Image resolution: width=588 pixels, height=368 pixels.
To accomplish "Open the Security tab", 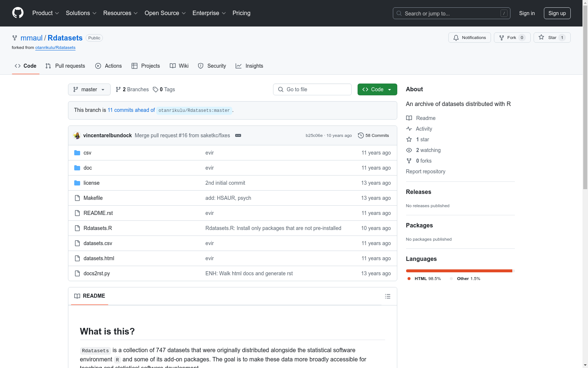I will point(212,66).
